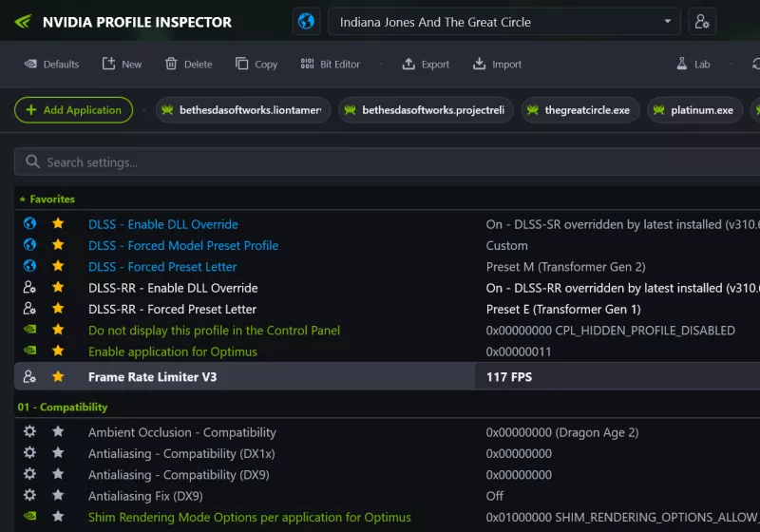This screenshot has width=760, height=532.
Task: Favorite Antialiasing - Compatibility (DX9) with star
Action: 58,473
